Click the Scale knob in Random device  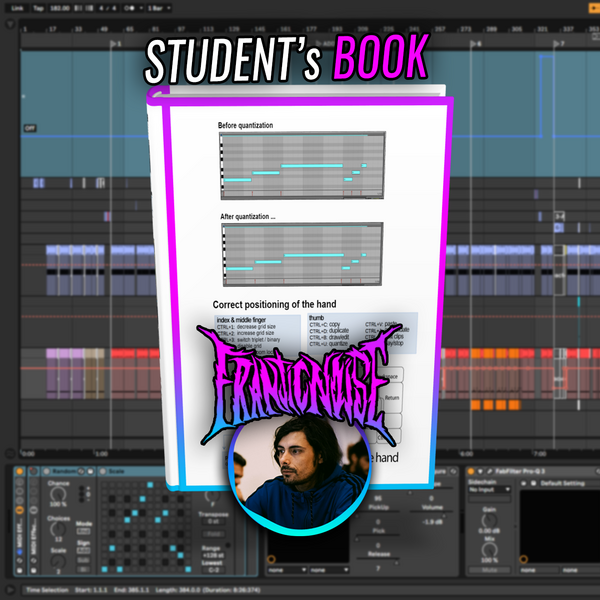pos(58,561)
